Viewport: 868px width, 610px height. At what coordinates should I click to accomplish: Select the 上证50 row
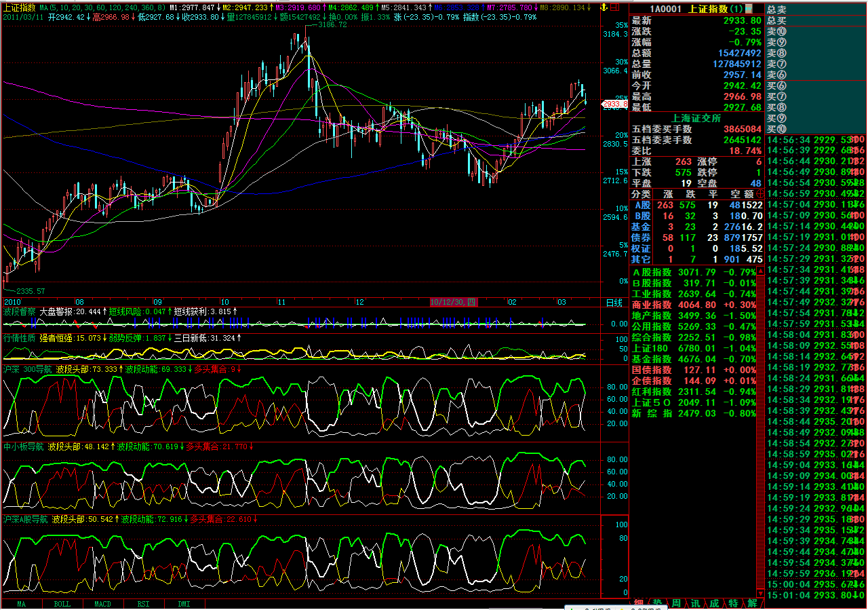[692, 402]
